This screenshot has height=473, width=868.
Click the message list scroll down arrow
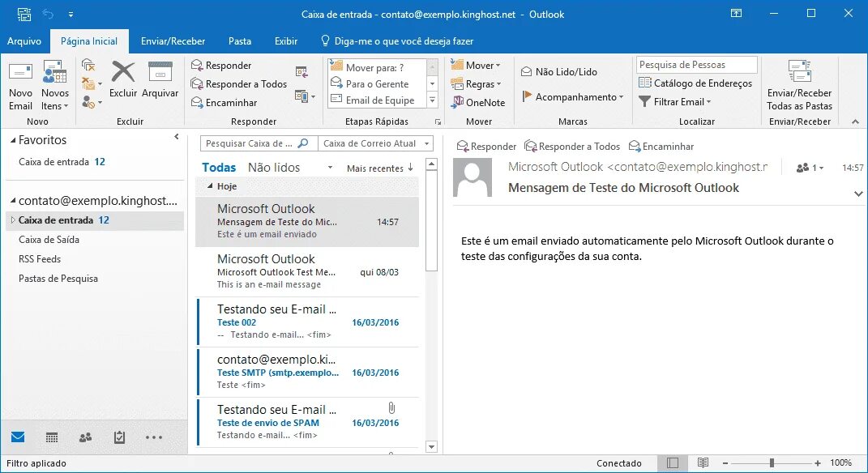432,446
